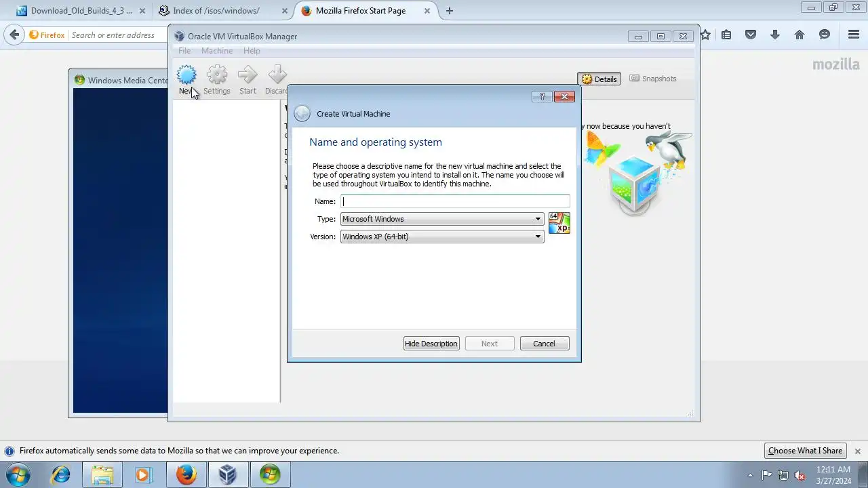Click the New VM toolbar icon

(x=186, y=75)
